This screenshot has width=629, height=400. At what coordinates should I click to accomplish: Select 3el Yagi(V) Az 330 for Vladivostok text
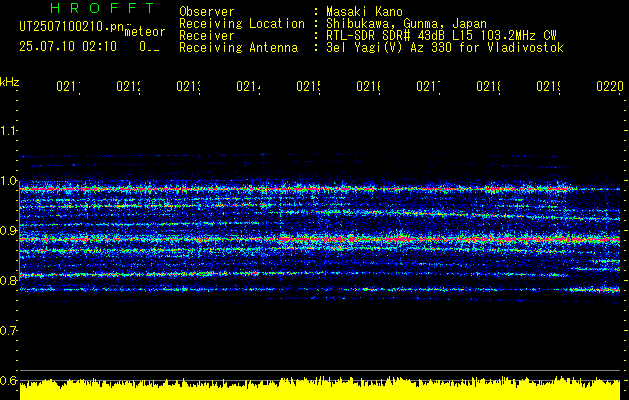(x=445, y=48)
